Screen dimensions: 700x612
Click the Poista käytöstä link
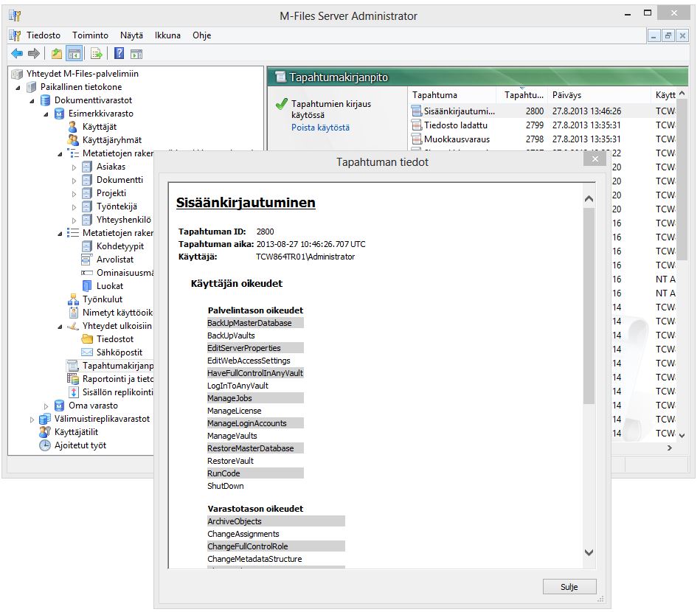321,128
